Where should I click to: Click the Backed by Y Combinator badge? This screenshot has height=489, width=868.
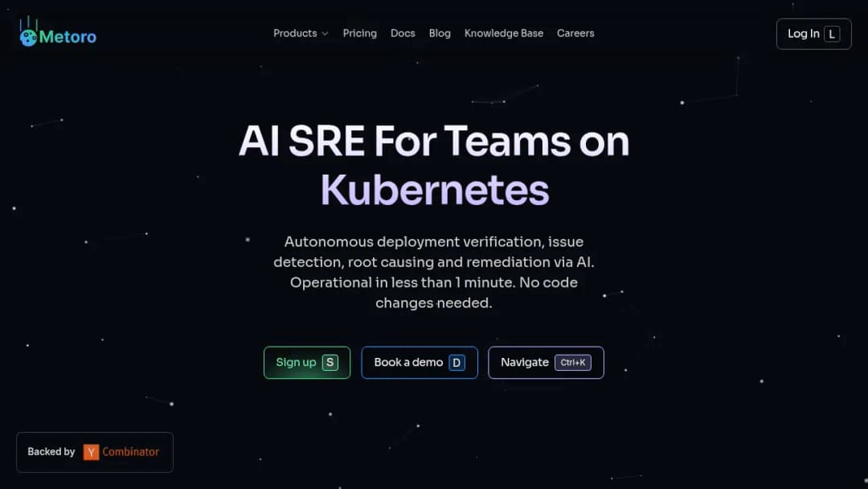tap(95, 452)
